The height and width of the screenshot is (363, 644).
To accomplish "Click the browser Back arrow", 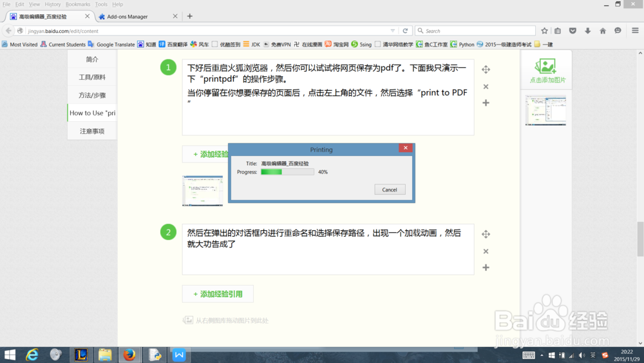I will [x=8, y=31].
